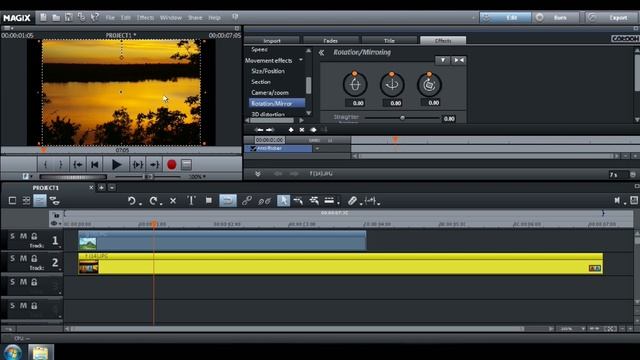The height and width of the screenshot is (360, 640).
Task: Delete the keyframe with X icon
Action: (x=302, y=130)
